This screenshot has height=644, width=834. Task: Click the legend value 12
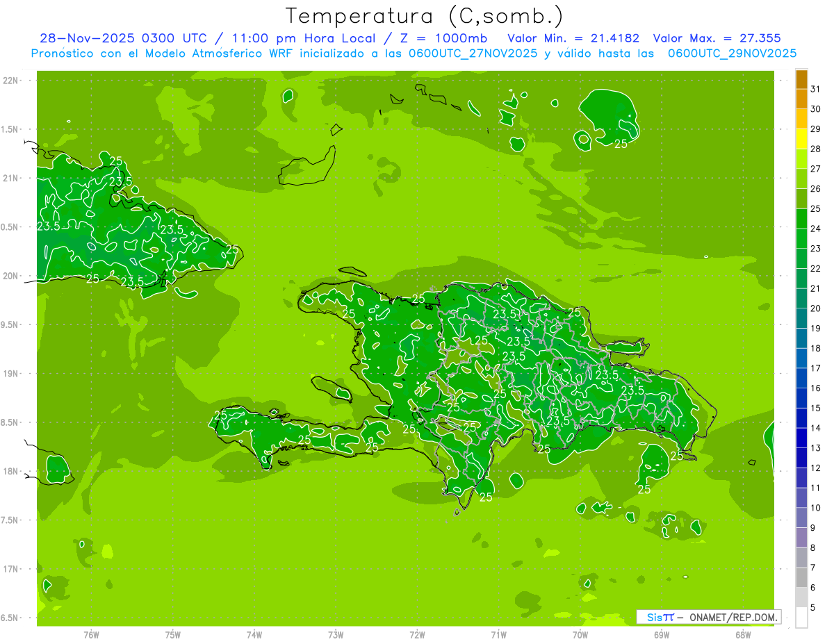815,468
